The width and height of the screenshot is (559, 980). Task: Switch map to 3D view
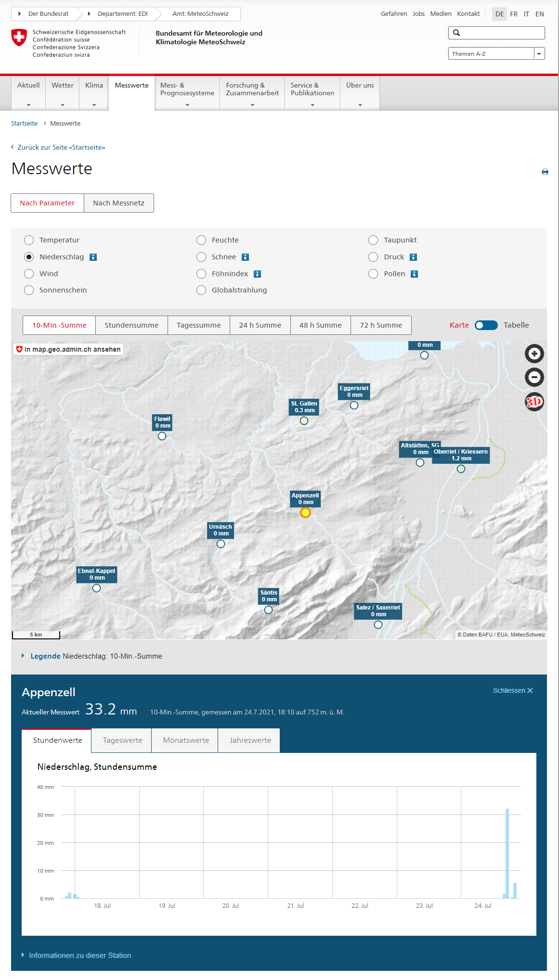coord(534,401)
